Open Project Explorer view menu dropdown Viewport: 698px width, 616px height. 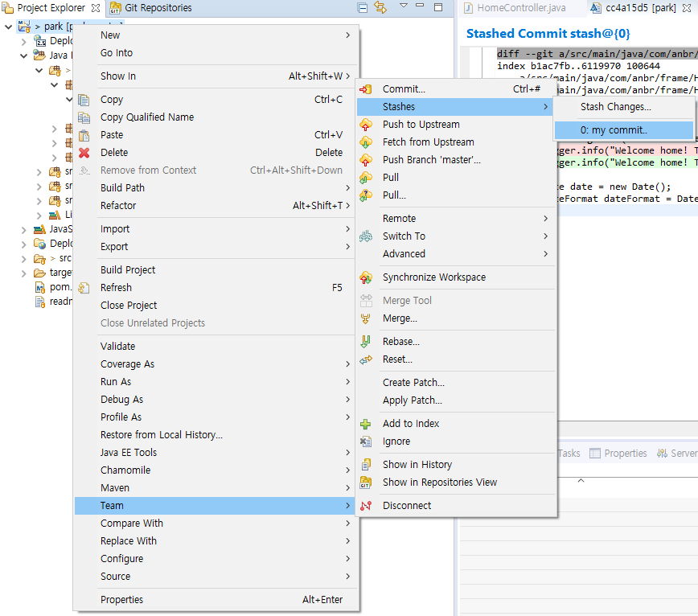404,7
